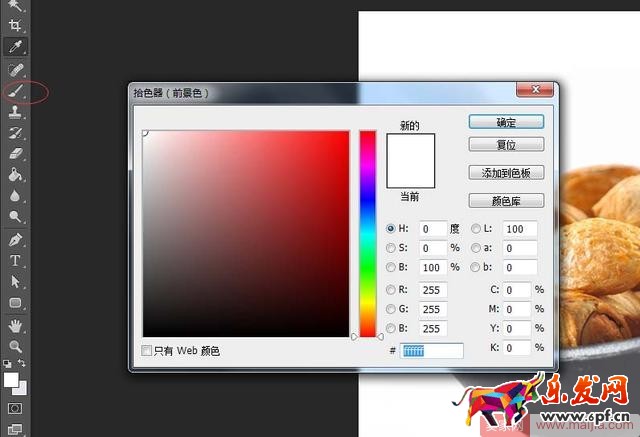Click the 复位 reset button
Viewport: 640px width, 437px height.
[x=506, y=144]
